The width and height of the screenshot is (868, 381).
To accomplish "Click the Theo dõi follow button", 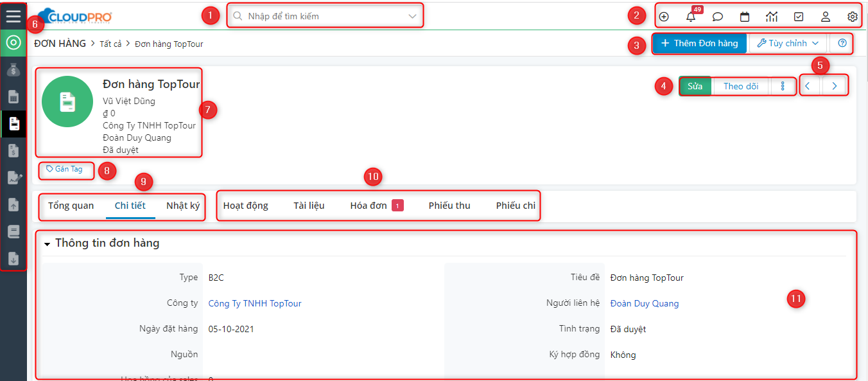I will 741,86.
